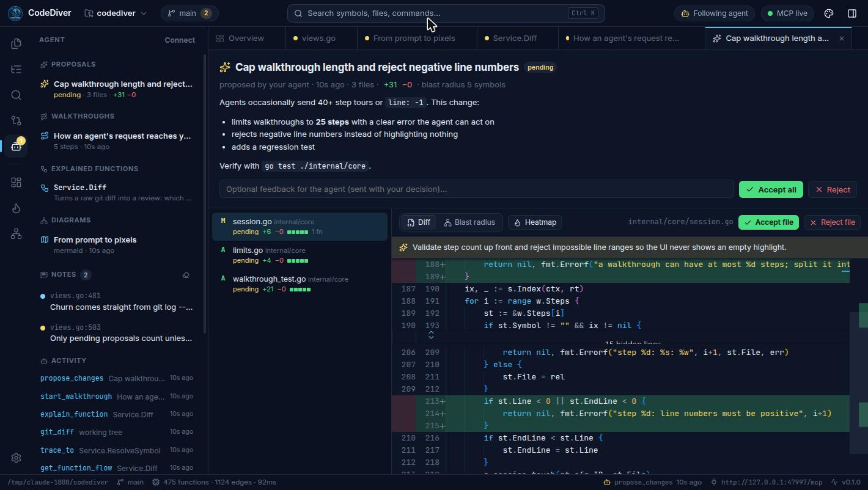The width and height of the screenshot is (868, 490).
Task: Click the MCP live status indicator
Action: [788, 13]
